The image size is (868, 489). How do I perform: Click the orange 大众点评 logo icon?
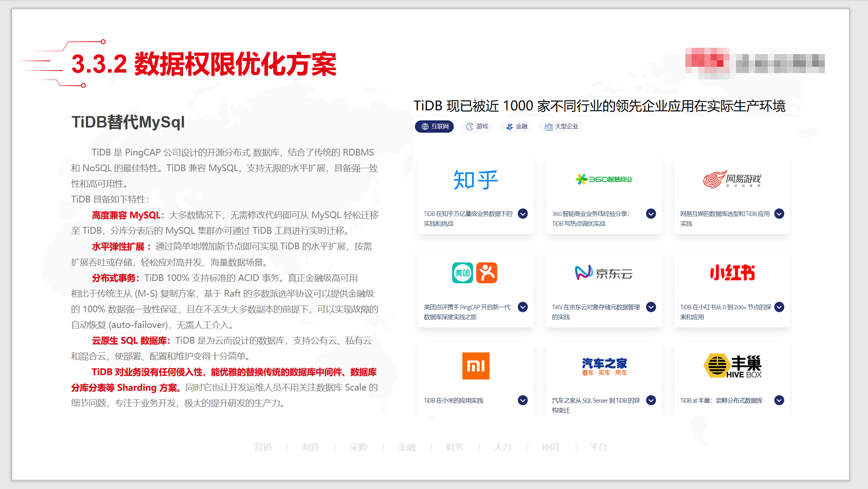[487, 273]
